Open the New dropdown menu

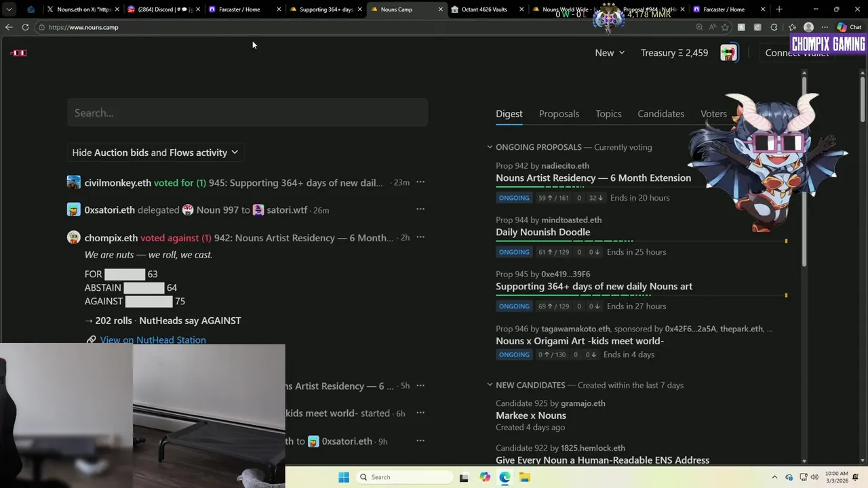(x=610, y=53)
